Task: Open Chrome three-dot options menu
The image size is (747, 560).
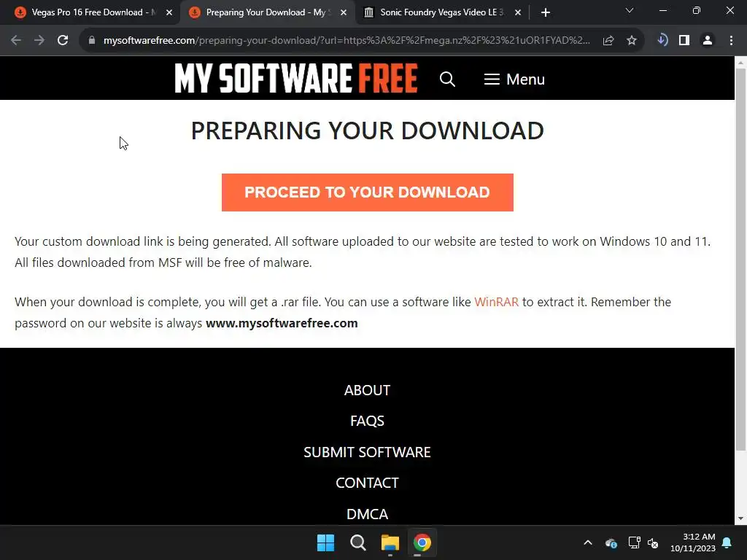Action: [731, 41]
